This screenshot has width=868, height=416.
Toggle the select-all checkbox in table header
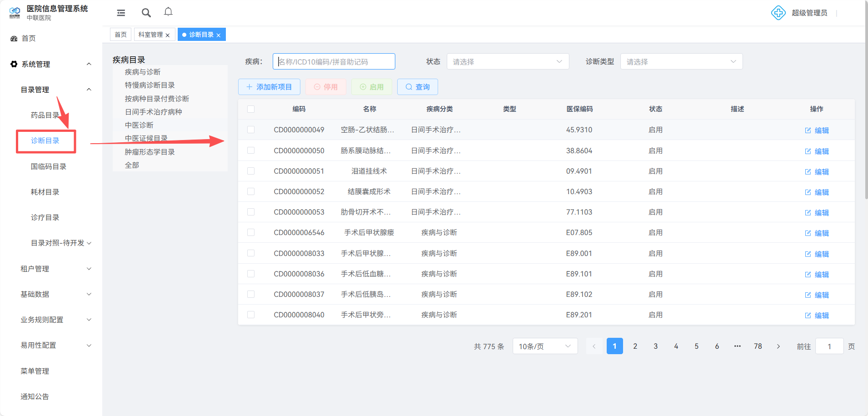[251, 109]
